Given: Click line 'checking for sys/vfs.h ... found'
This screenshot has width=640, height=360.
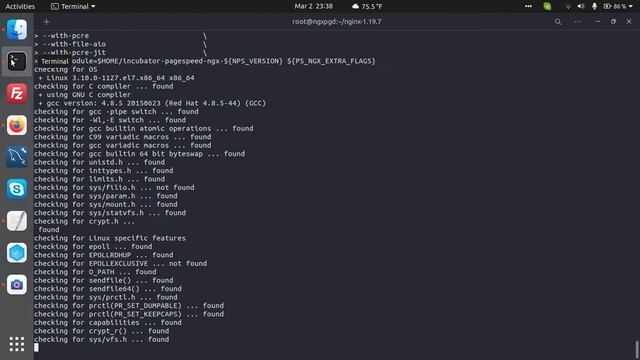Looking at the screenshot, I should point(101,339).
